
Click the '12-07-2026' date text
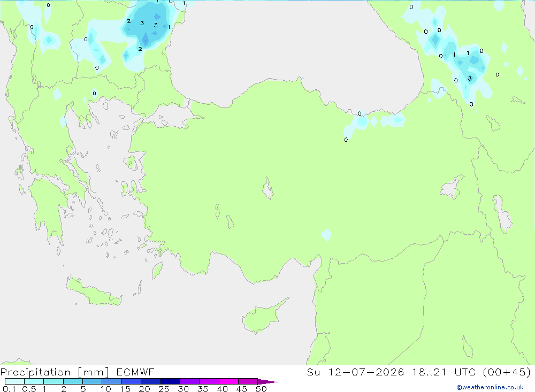click(x=366, y=372)
